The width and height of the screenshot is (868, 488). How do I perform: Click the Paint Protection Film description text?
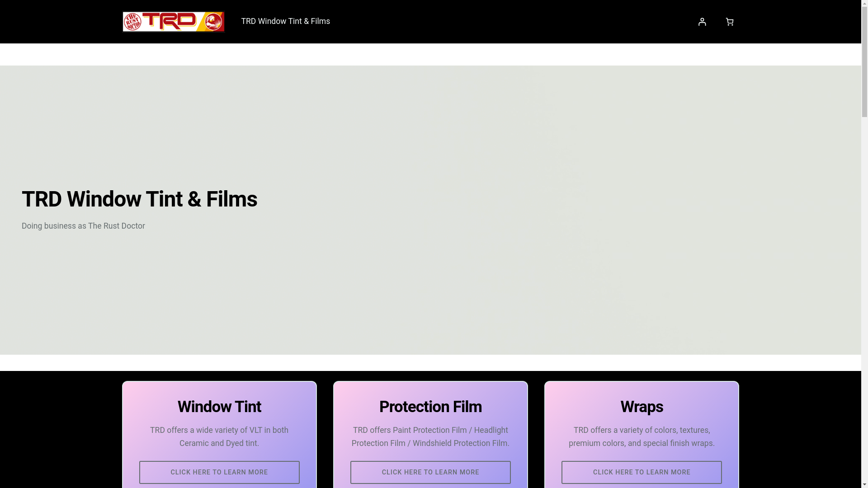(430, 436)
